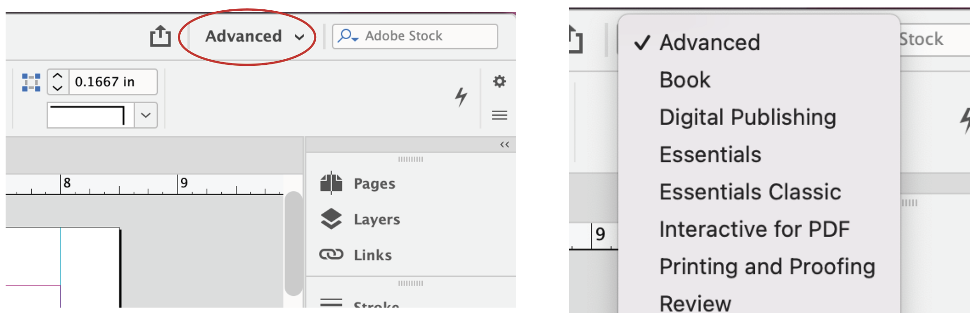Open Adobe Stock search options magnifier

click(348, 36)
